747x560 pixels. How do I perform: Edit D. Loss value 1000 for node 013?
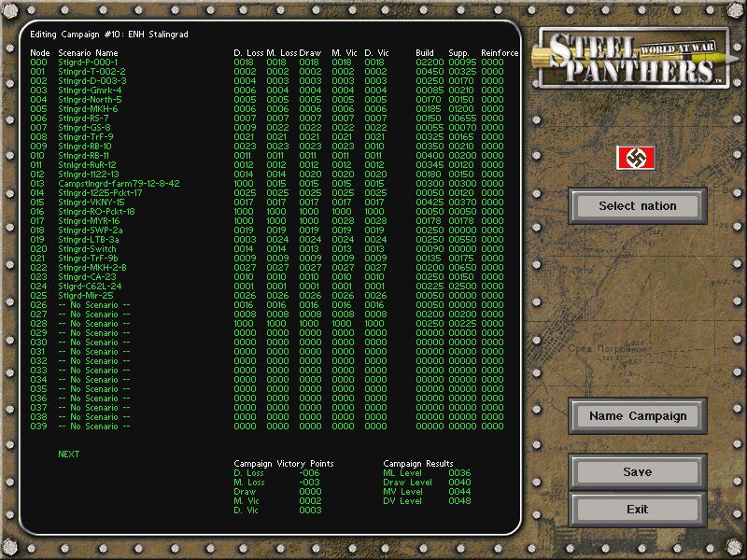click(245, 183)
